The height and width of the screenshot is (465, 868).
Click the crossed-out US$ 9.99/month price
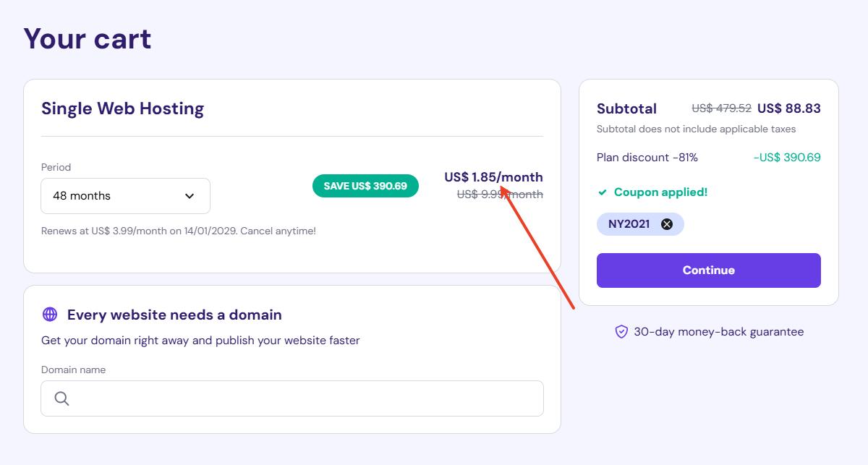500,195
